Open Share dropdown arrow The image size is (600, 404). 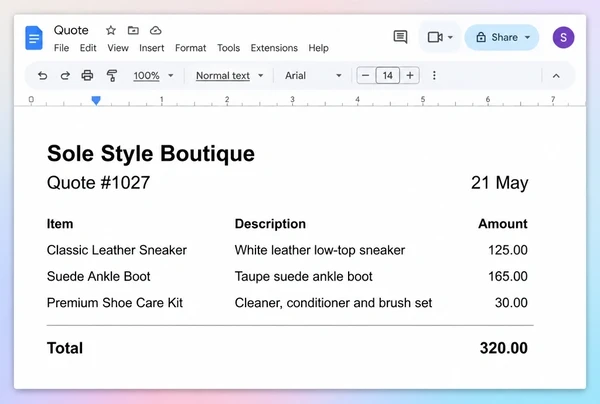click(528, 37)
